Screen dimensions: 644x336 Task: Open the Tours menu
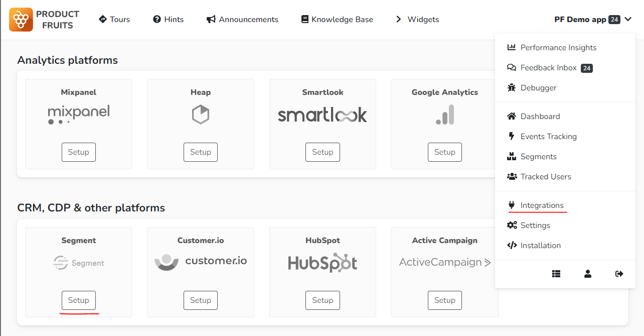pyautogui.click(x=114, y=19)
